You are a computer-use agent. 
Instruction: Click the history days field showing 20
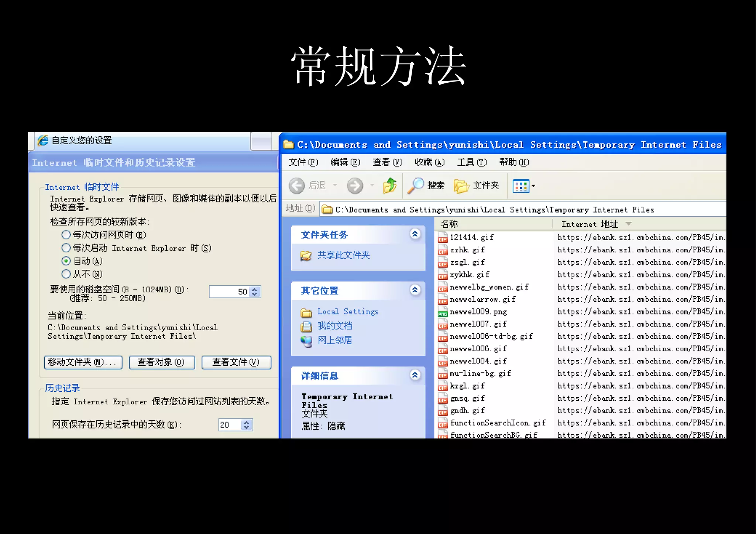pyautogui.click(x=230, y=425)
